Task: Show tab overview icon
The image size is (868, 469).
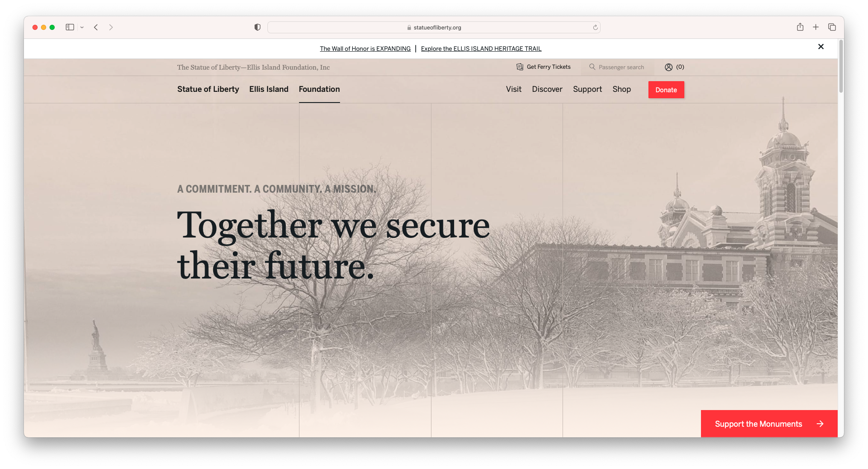Action: tap(832, 27)
